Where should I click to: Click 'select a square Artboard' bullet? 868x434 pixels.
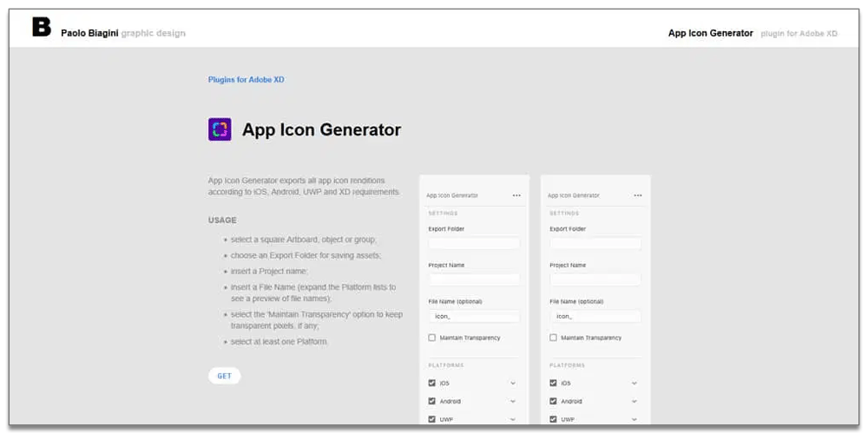point(304,240)
